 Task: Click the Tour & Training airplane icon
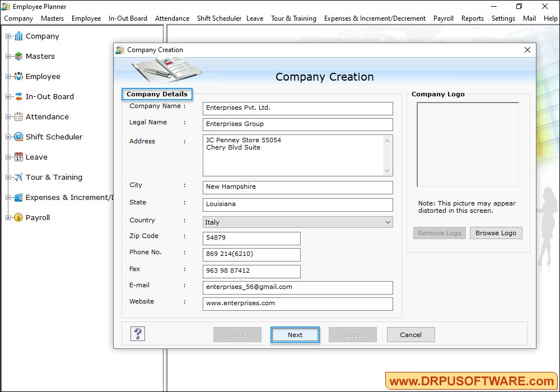[18, 177]
